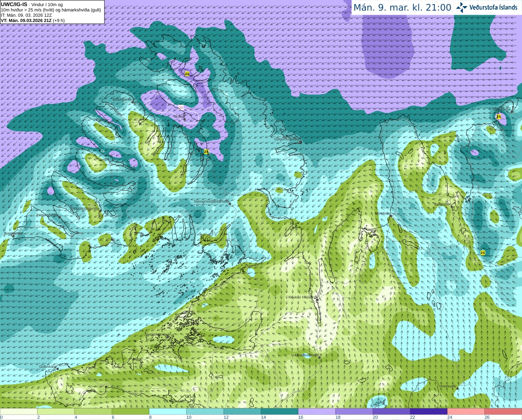Click the white 25 contour label above Æðey
Screen dimensions: 522x420
pos(181,107)
